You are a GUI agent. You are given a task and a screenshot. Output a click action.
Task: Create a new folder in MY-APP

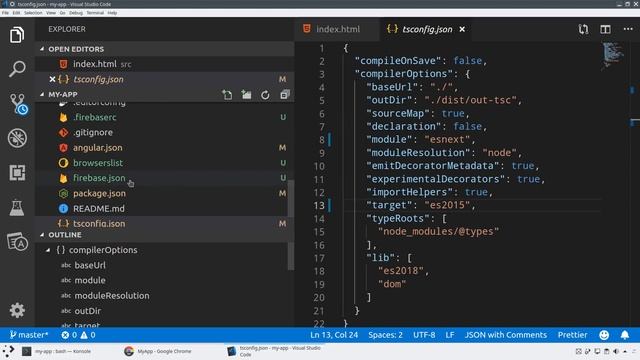coord(246,95)
